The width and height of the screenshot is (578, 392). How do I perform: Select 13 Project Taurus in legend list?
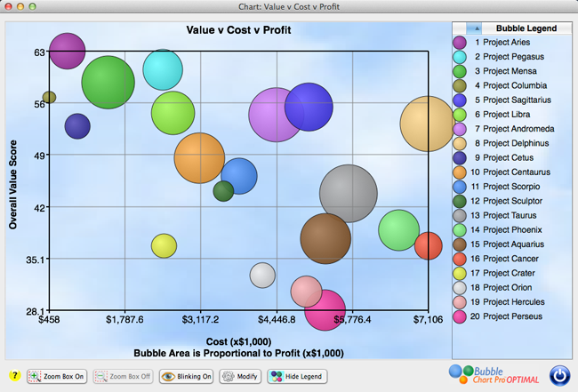tap(511, 215)
